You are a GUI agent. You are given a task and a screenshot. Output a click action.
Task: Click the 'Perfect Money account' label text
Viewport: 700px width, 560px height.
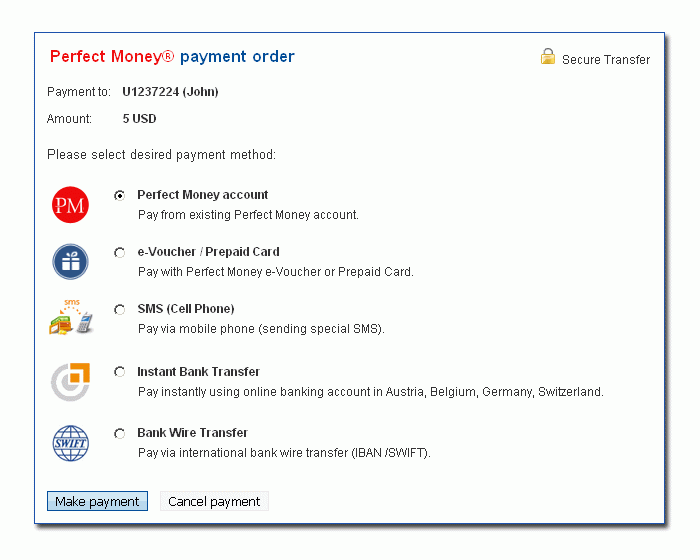203,195
